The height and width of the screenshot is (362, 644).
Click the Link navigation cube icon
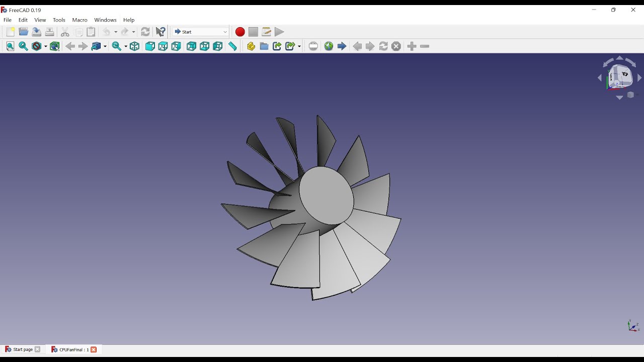click(96, 46)
